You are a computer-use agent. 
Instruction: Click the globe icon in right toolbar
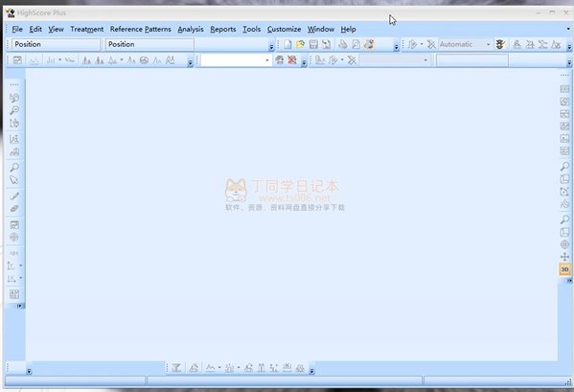(x=564, y=244)
